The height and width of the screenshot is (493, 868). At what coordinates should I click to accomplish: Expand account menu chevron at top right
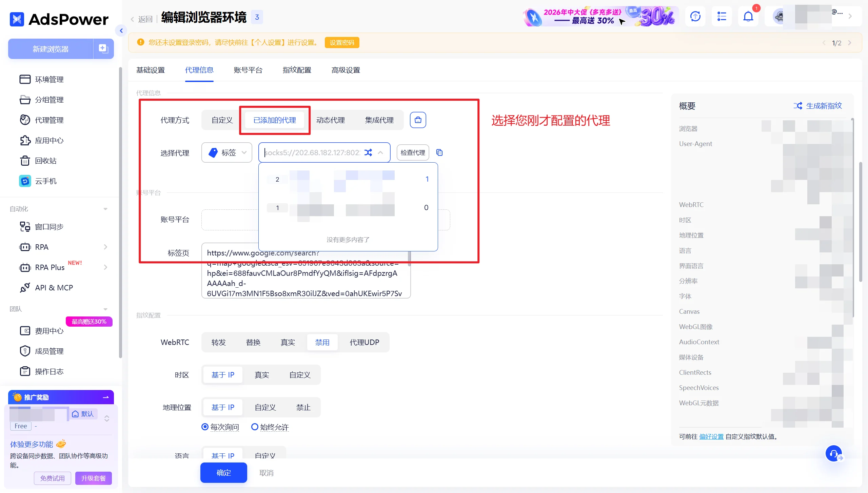tap(850, 16)
